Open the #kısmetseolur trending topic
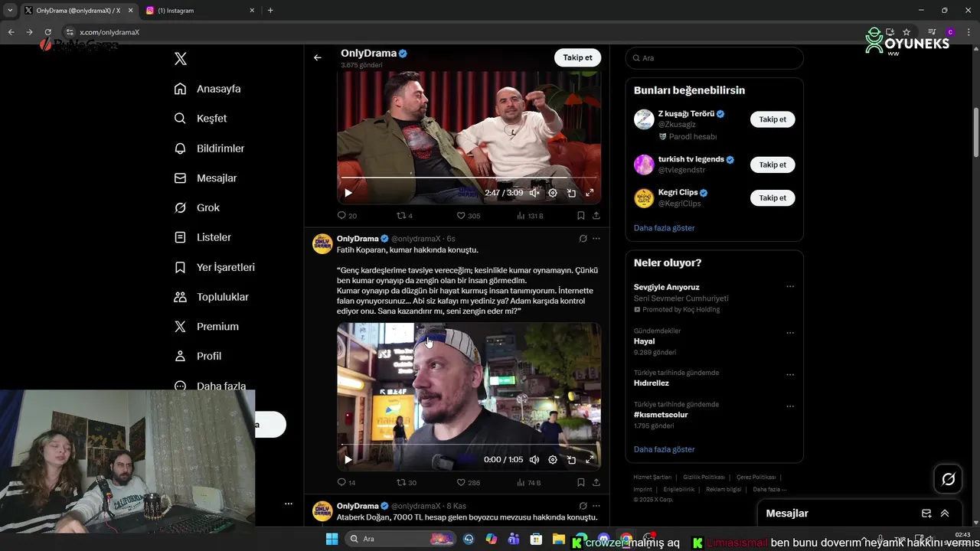The image size is (980, 551). pyautogui.click(x=661, y=415)
